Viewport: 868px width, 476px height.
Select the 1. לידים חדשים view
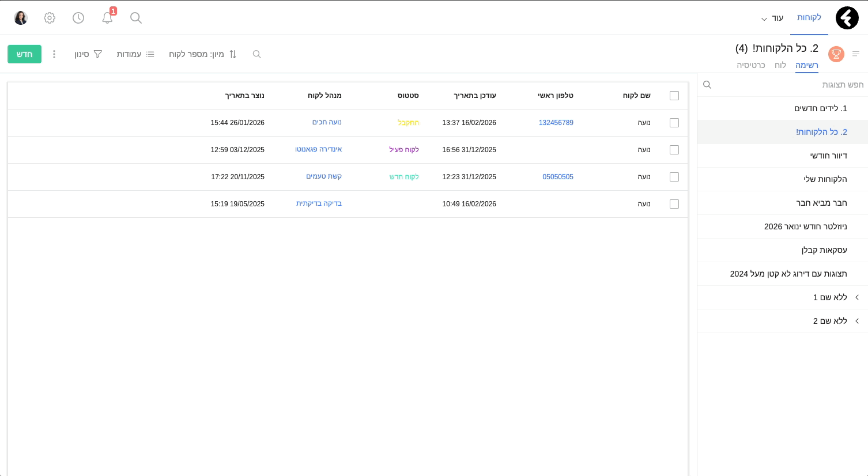(783, 108)
